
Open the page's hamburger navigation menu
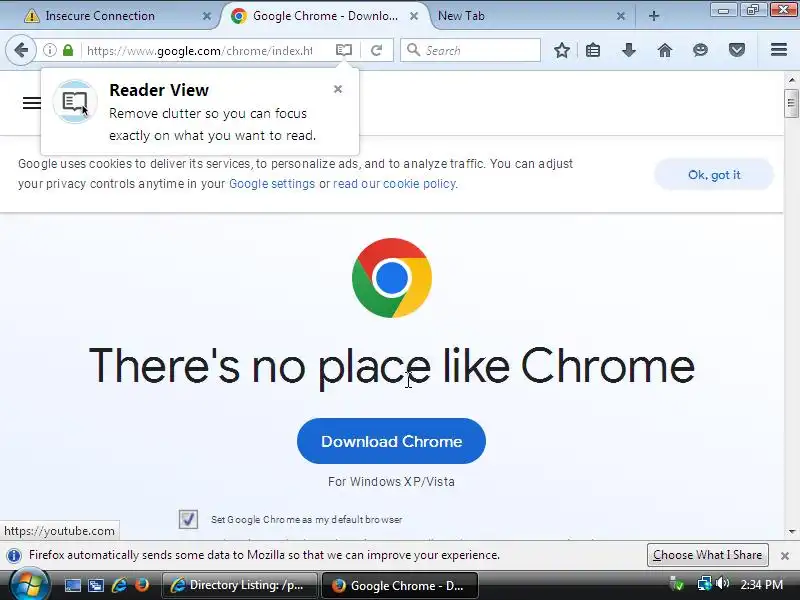click(x=32, y=103)
